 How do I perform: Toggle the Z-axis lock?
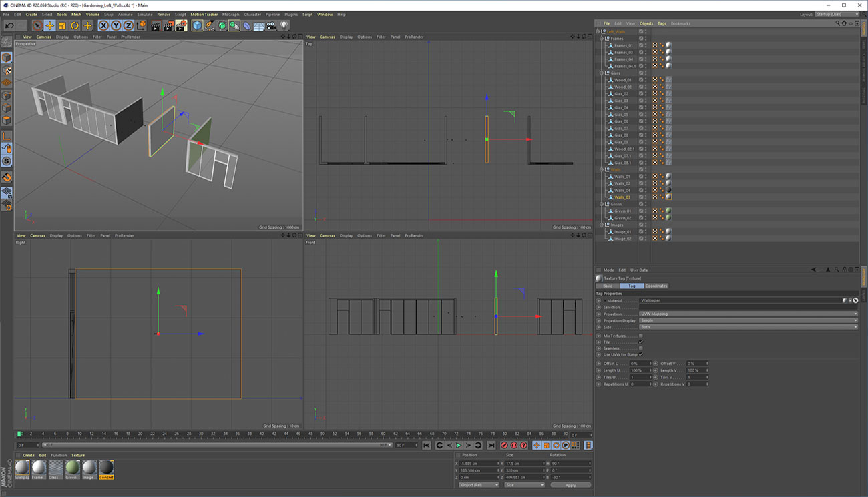click(x=129, y=25)
